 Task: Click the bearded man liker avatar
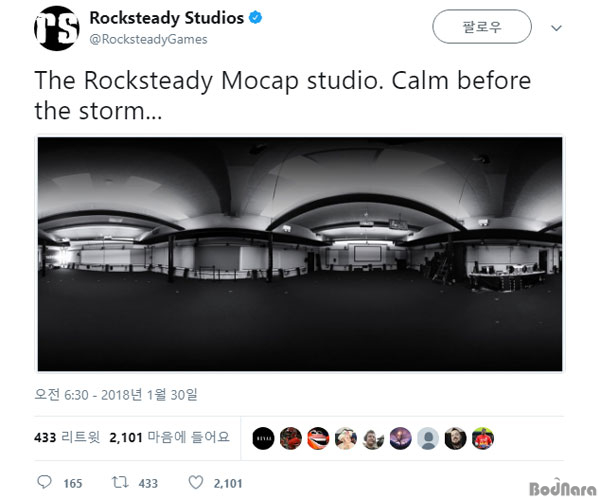[x=455, y=438]
